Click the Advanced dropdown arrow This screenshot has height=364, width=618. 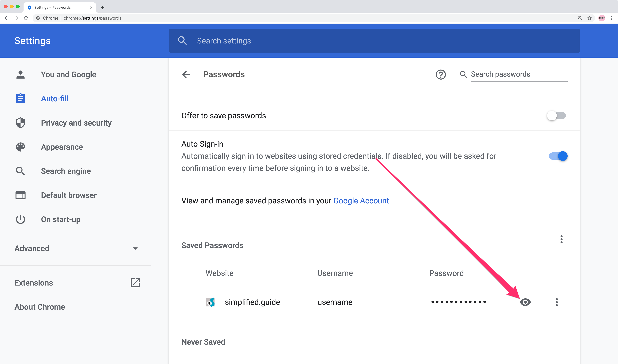135,248
